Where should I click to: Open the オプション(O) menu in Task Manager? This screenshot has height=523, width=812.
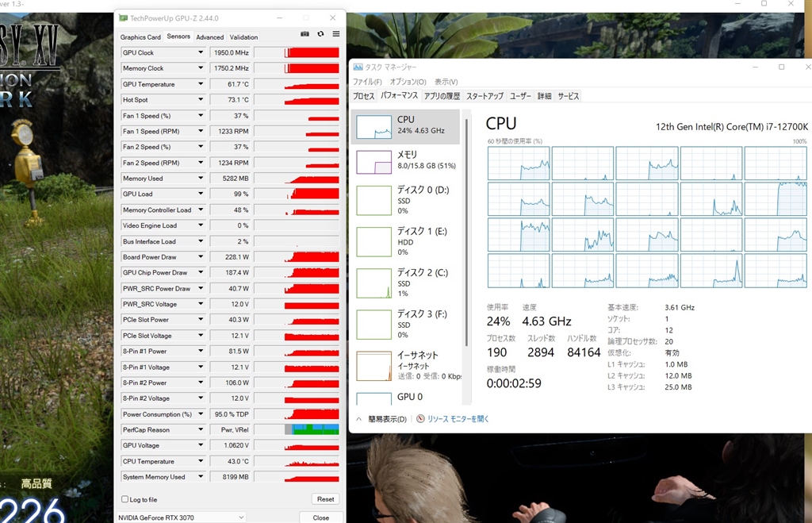tap(408, 82)
